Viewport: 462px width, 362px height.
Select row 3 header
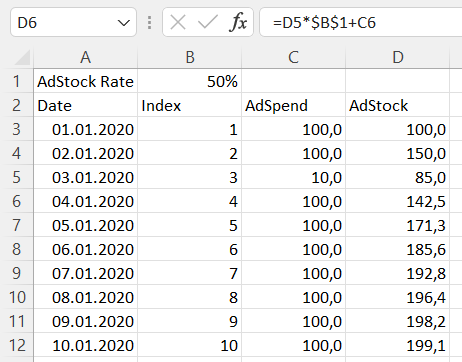tap(17, 129)
